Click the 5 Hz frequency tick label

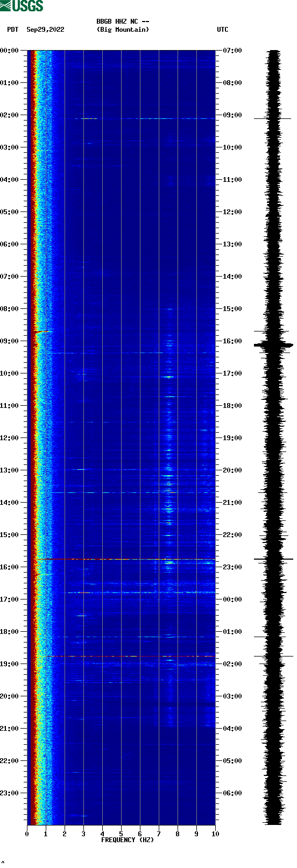pos(121,834)
